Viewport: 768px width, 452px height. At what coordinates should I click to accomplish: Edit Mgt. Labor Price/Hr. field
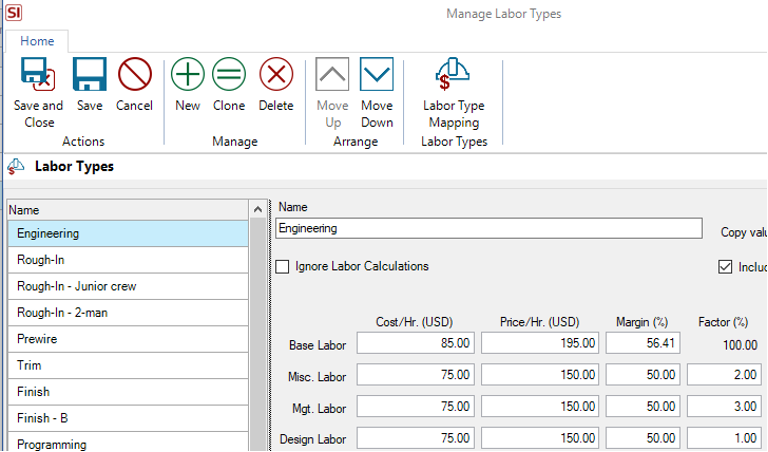(540, 406)
